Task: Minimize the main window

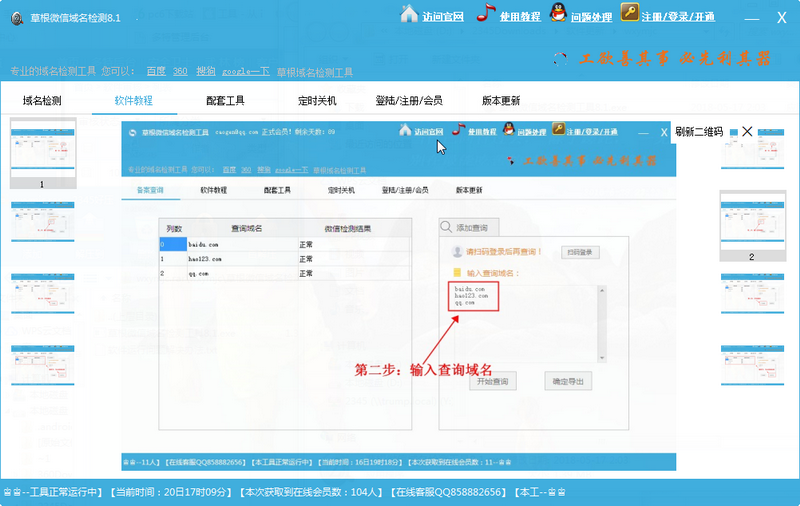Action: (x=752, y=18)
